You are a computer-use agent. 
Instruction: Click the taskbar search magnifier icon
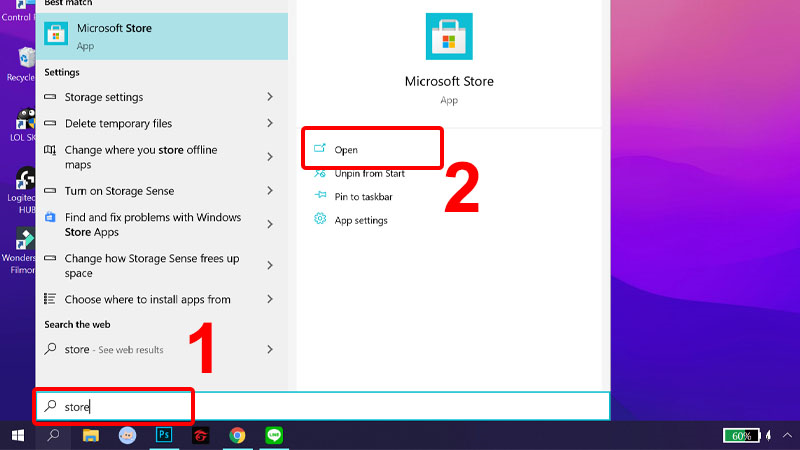point(54,435)
